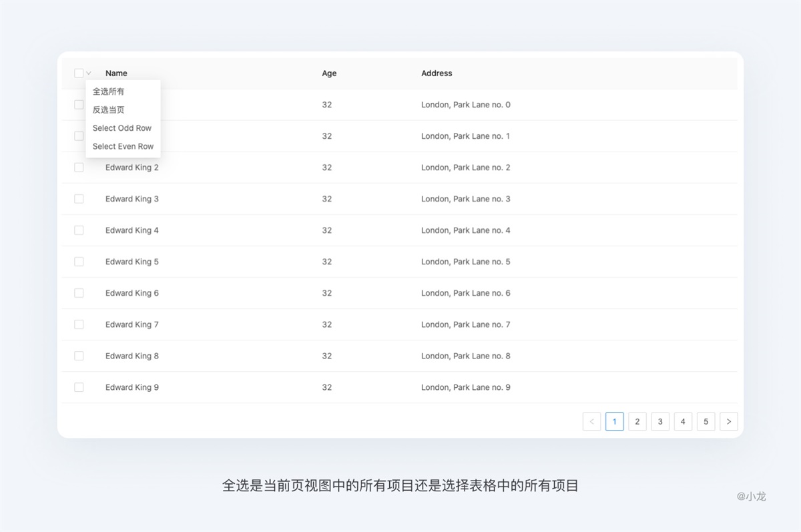Open the selection dropdown arrow beside the header checkbox
801x532 pixels.
click(x=89, y=73)
